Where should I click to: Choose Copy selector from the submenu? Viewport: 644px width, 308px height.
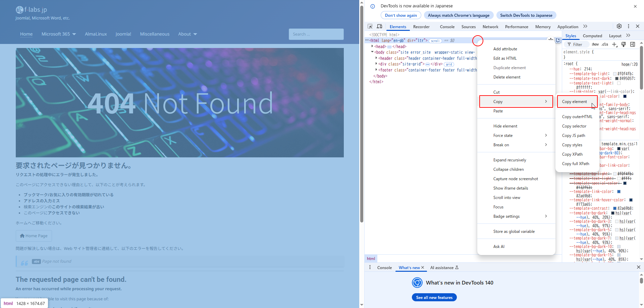point(574,126)
